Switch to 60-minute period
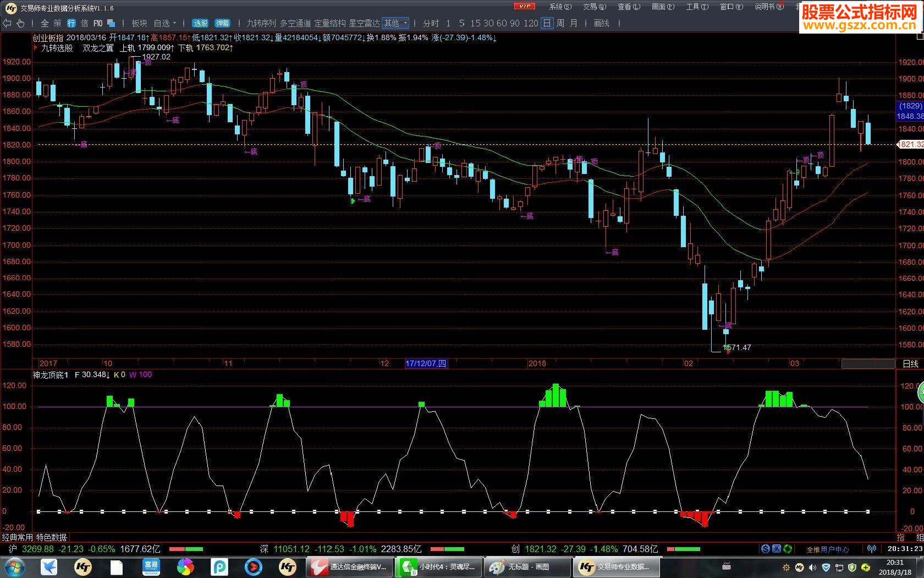Image resolution: width=924 pixels, height=578 pixels. pos(502,23)
